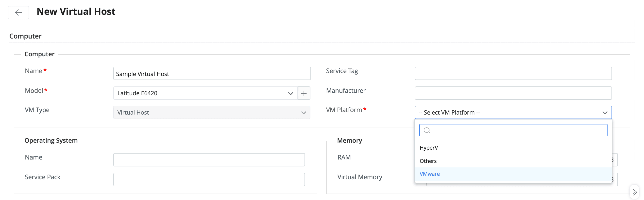This screenshot has height=200, width=644.
Task: Click the Operating System Name field
Action: point(209,160)
